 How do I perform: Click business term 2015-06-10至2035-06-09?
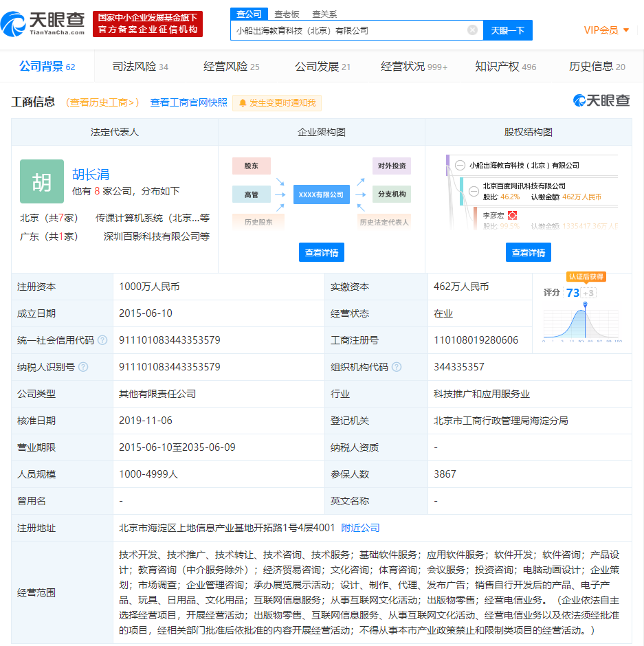[177, 447]
